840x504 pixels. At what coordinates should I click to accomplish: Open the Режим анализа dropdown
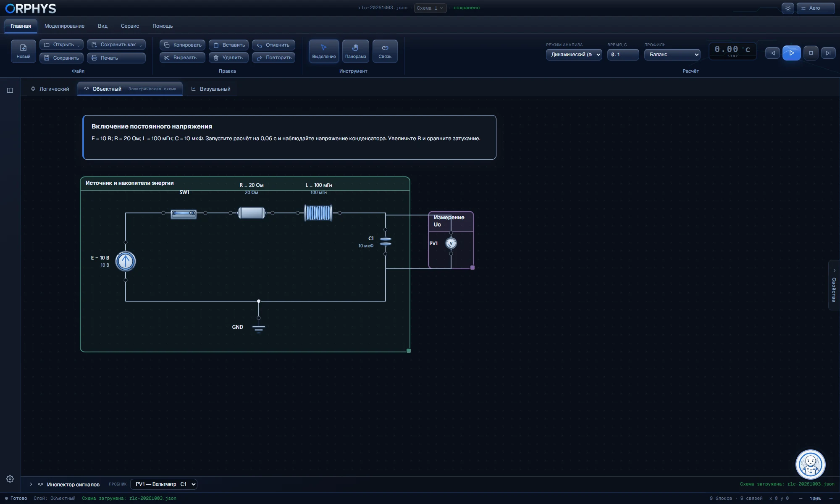pyautogui.click(x=574, y=55)
